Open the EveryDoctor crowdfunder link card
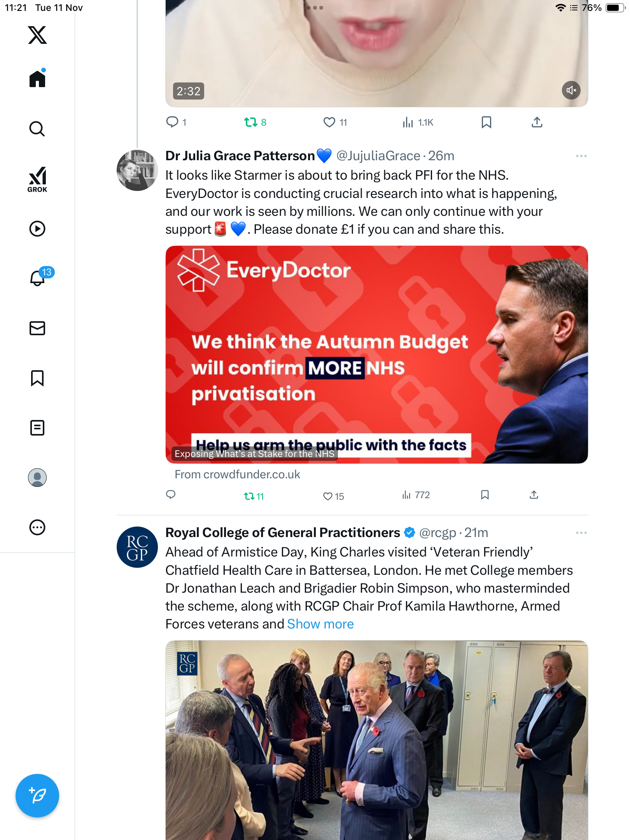 pos(376,354)
